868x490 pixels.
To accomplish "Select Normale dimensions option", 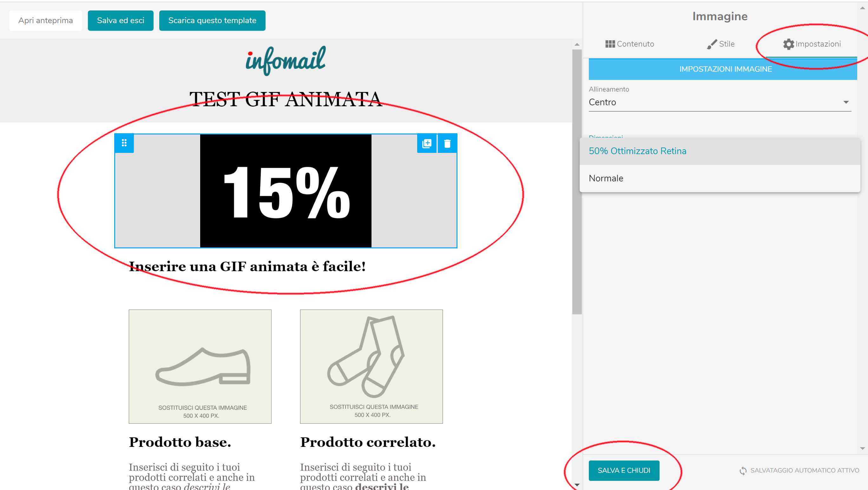I will tap(606, 178).
